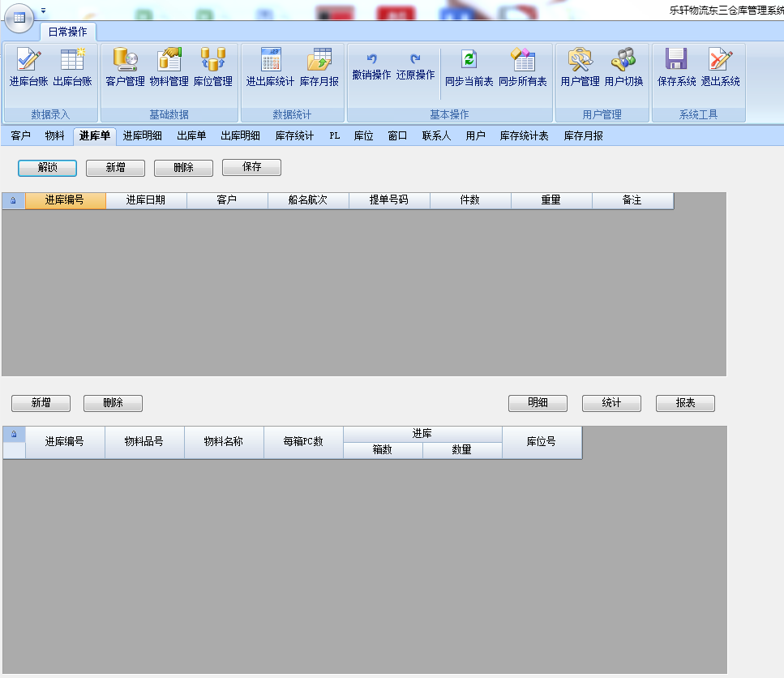The image size is (784, 678).
Task: Click lock icon in lower grid header
Action: pyautogui.click(x=14, y=435)
